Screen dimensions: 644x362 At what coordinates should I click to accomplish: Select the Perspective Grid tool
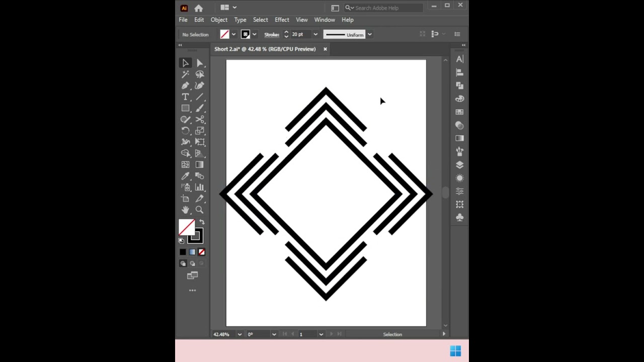(x=200, y=153)
